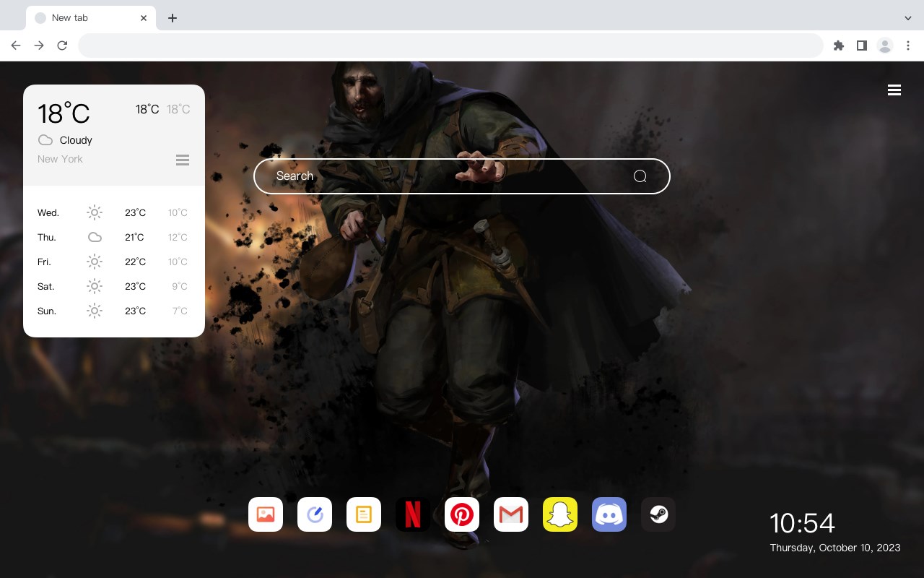
Task: Close the New tab tab
Action: (144, 18)
